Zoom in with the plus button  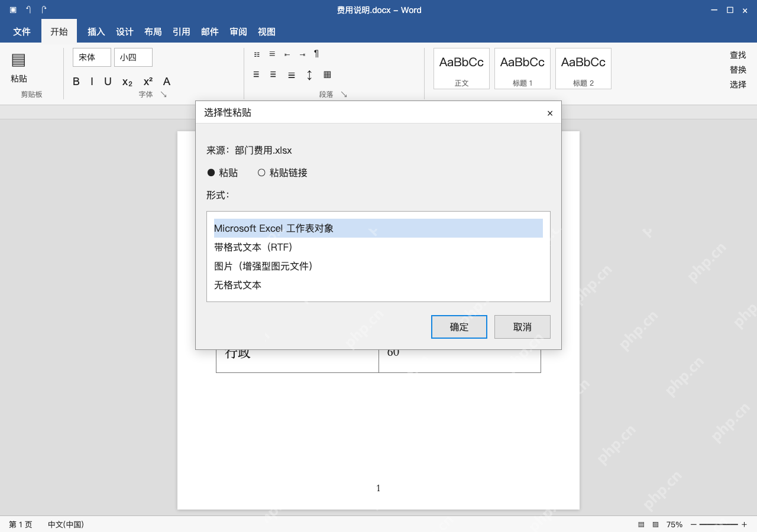(x=744, y=524)
